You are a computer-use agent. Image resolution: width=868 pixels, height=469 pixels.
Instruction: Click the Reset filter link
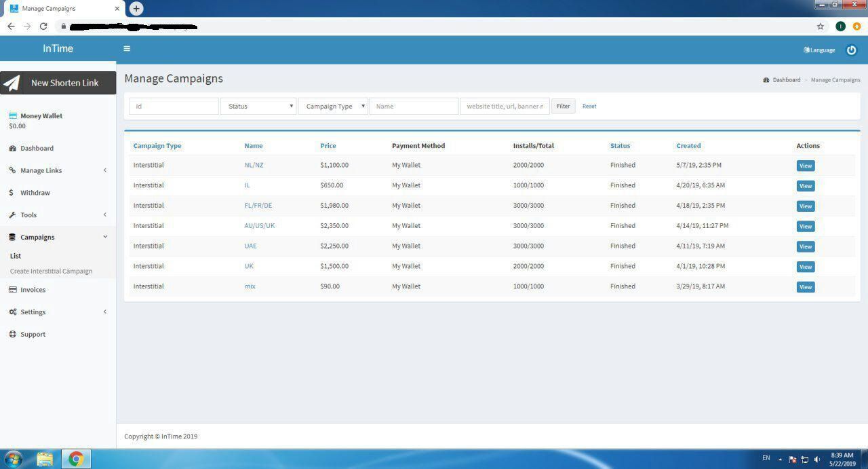click(589, 107)
